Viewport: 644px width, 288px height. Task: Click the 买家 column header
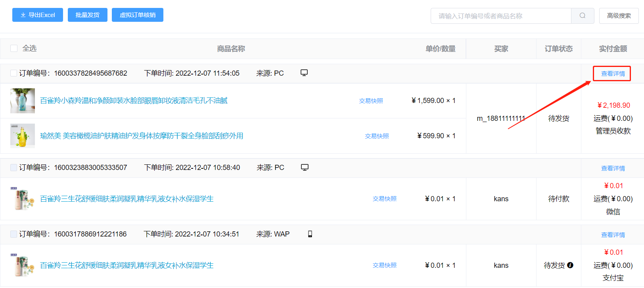click(501, 49)
